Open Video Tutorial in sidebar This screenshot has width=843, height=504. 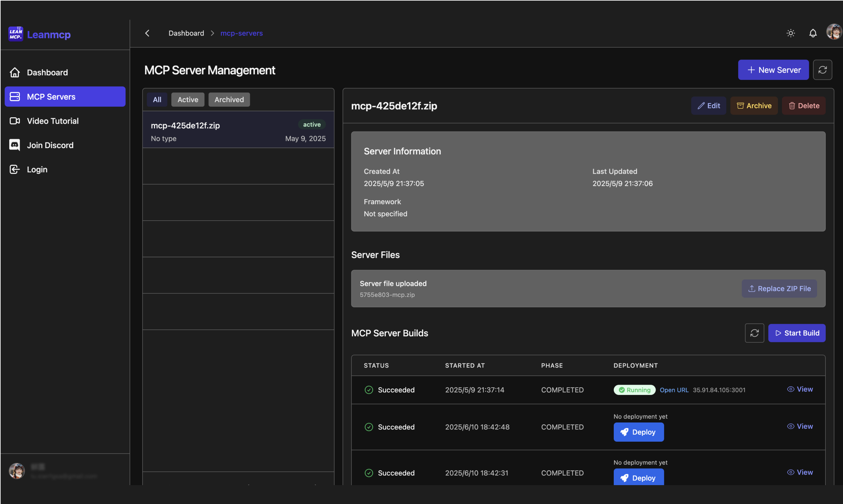(x=53, y=121)
